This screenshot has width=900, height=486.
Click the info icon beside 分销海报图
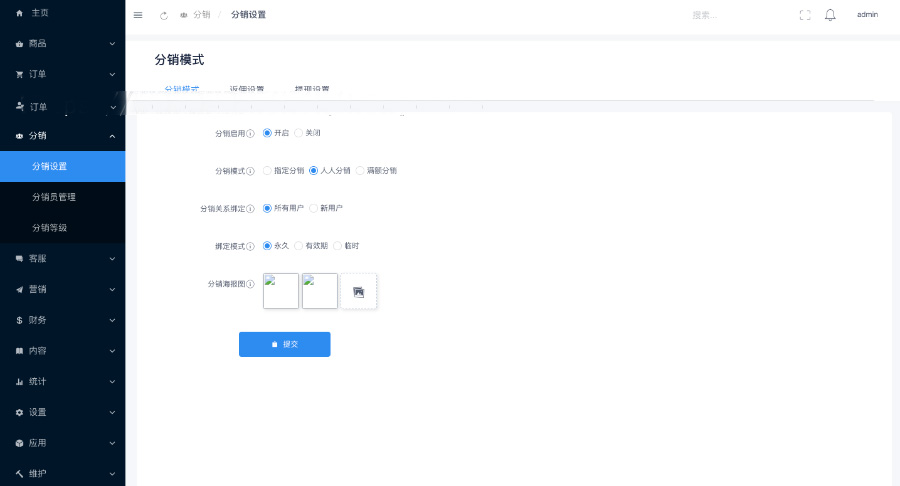pos(250,284)
